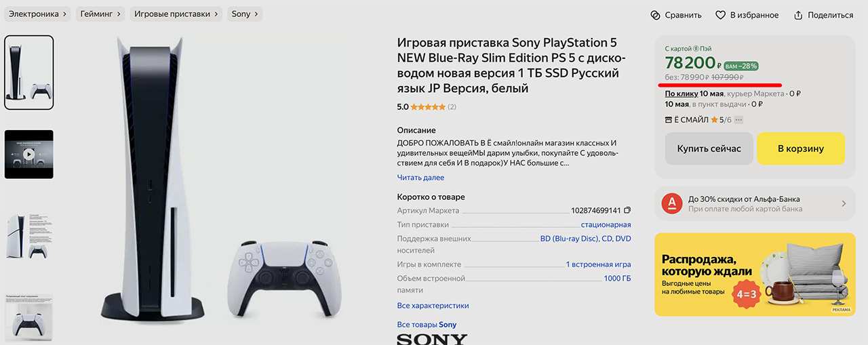Click the Сравнить compare icon
Screen dimensions: 868x345
click(655, 15)
